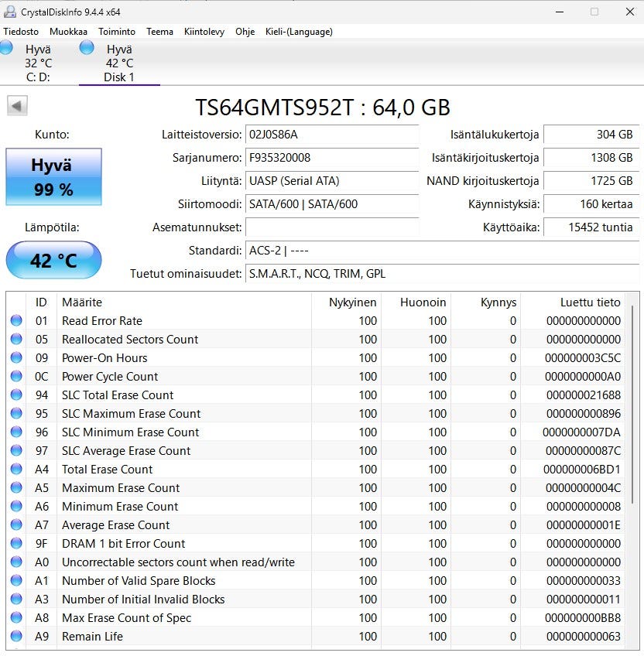The width and height of the screenshot is (644, 656).
Task: Open the Teema menu
Action: pyautogui.click(x=159, y=32)
